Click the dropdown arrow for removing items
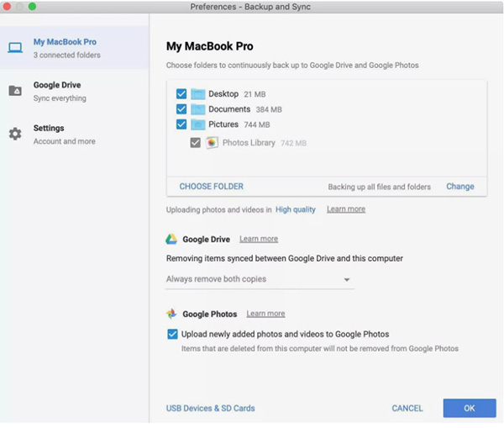This screenshot has width=504, height=428. 346,280
